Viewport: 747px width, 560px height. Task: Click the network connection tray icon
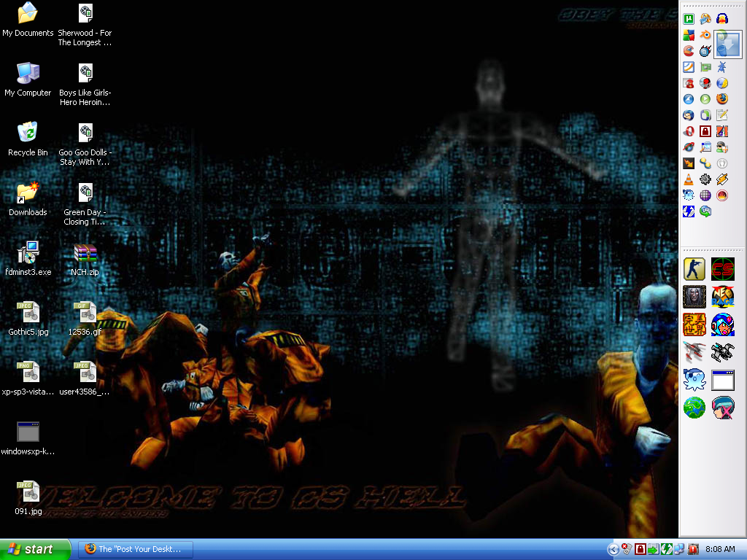click(679, 550)
